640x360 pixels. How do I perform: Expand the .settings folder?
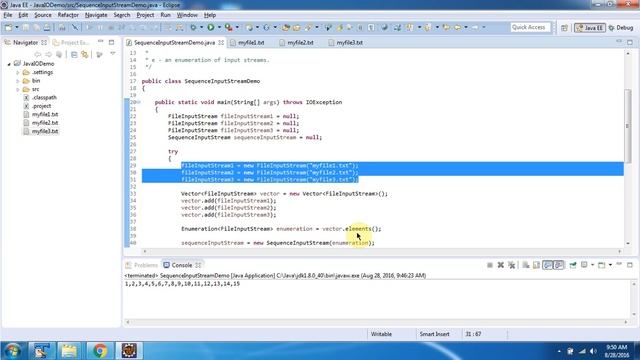[18, 73]
